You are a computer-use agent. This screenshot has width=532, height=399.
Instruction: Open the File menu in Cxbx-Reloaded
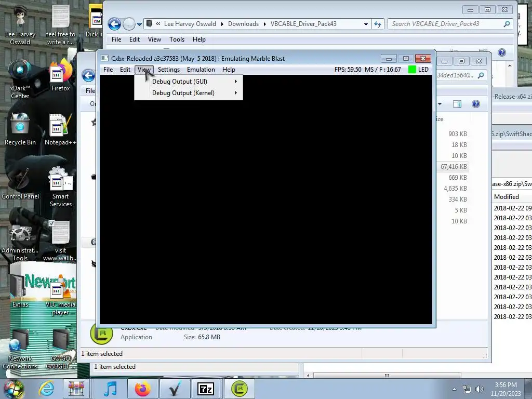pyautogui.click(x=108, y=70)
